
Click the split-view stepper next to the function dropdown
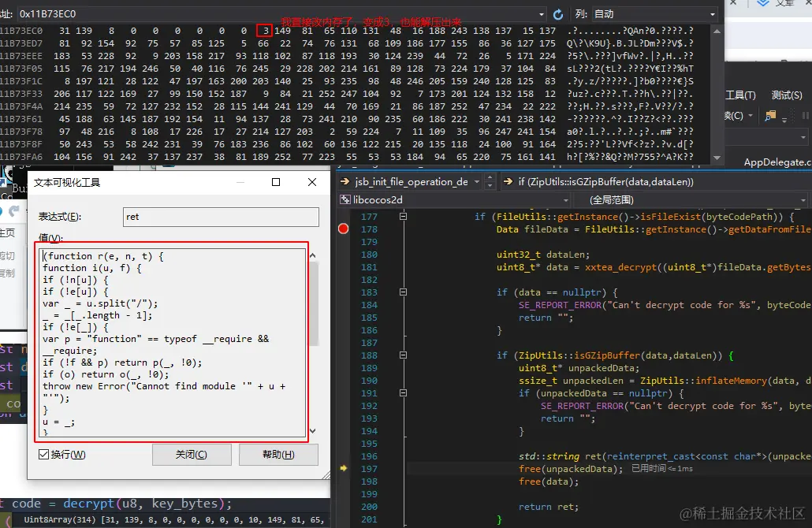pyautogui.click(x=490, y=182)
